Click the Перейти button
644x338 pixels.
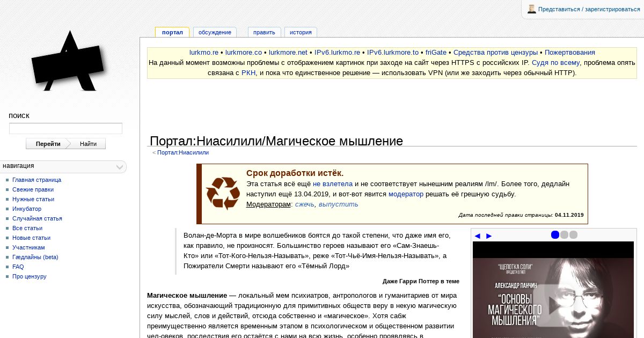(x=48, y=144)
